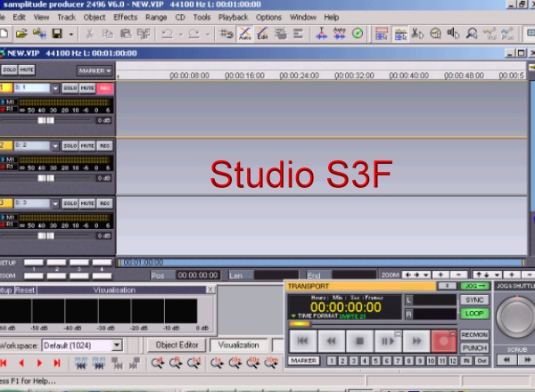535x392 pixels.
Task: Go to project end red icon
Action: pos(57,363)
